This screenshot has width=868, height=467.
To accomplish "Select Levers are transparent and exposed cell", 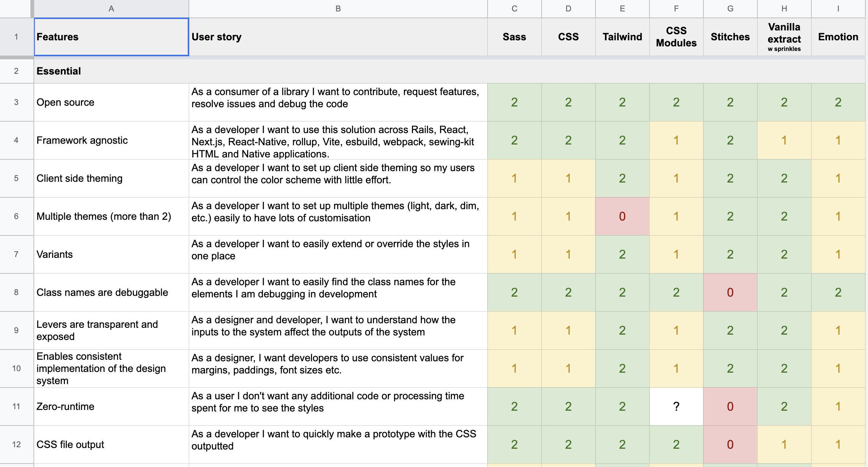I will [x=111, y=330].
